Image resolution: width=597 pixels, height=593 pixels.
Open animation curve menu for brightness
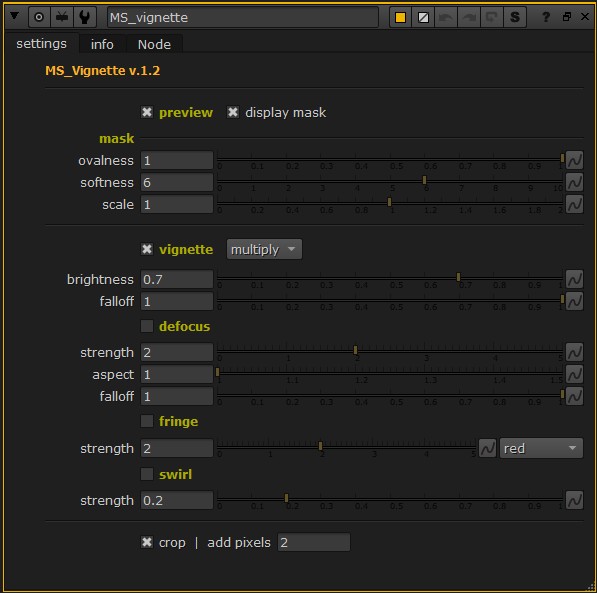point(574,279)
